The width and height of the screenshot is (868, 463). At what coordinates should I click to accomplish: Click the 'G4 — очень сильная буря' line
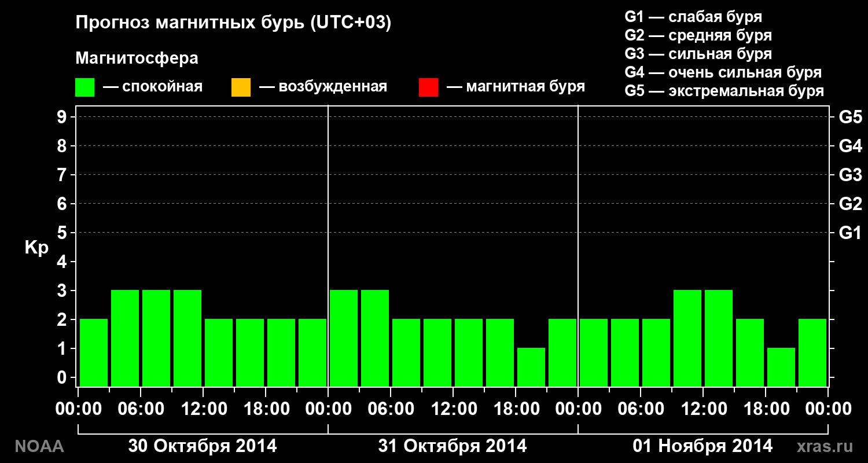tap(723, 72)
